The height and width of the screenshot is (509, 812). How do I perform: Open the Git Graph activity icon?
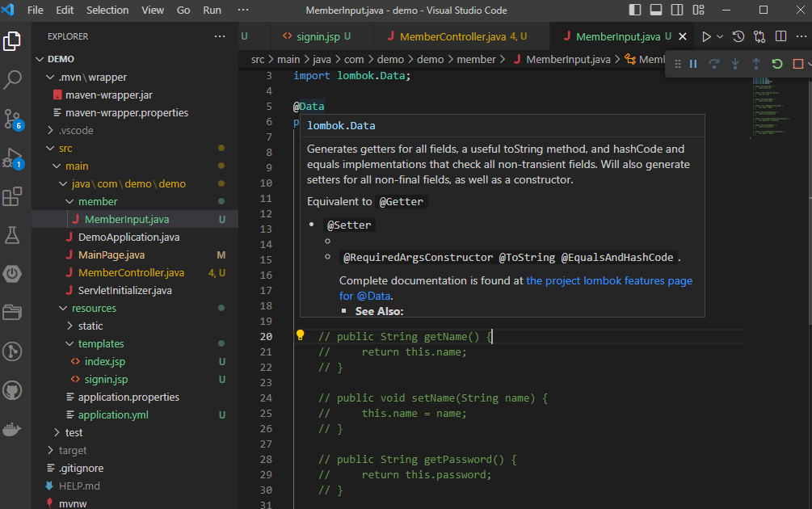click(x=12, y=351)
